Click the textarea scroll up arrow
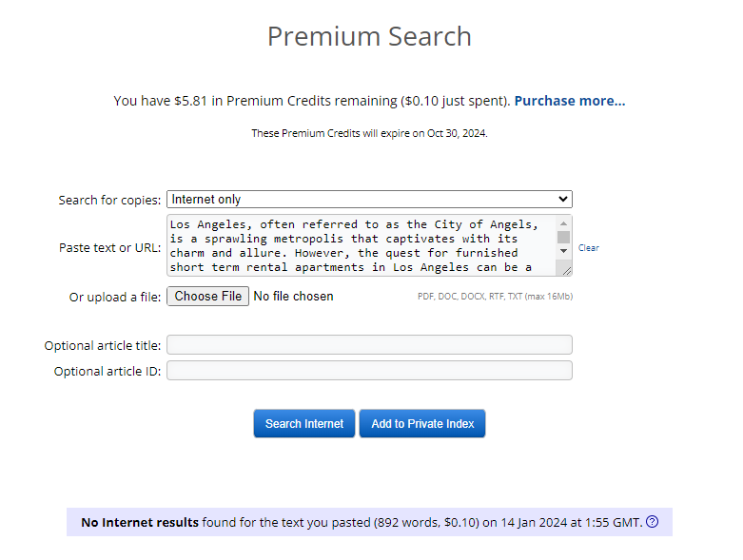Viewport: 743px width, 560px height. click(x=563, y=223)
